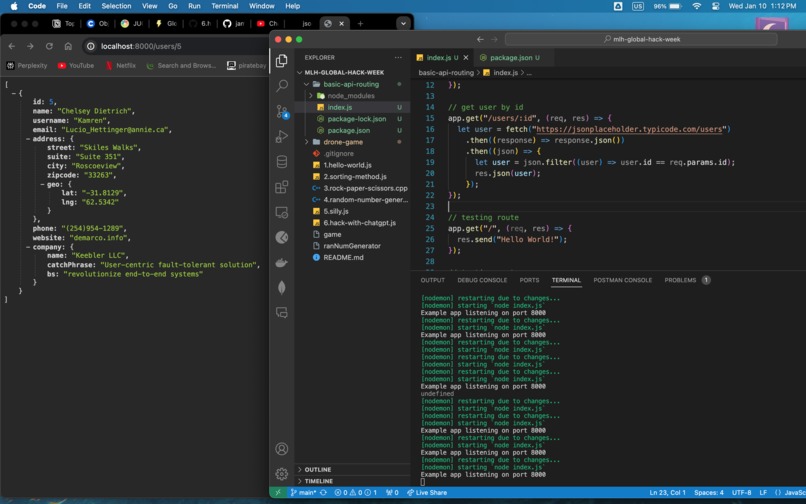This screenshot has height=504, width=806.
Task: Collapse the MLH-GLOBAL-HACK-WEEK root folder
Action: [300, 73]
